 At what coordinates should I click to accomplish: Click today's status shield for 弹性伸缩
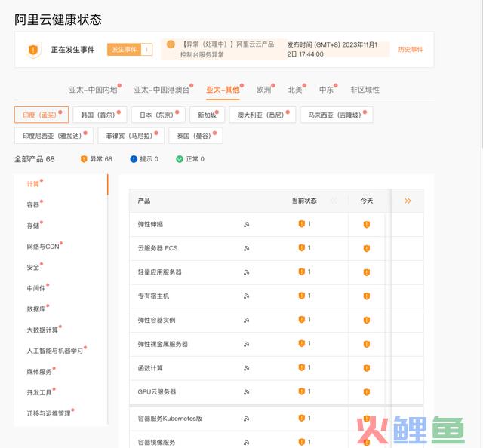[367, 225]
